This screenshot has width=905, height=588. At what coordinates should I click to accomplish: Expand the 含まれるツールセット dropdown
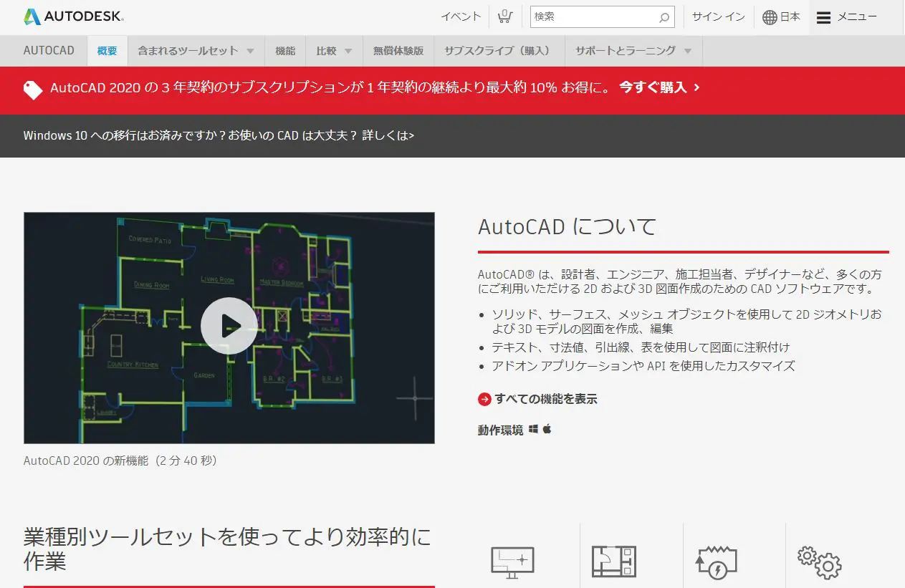(x=196, y=51)
